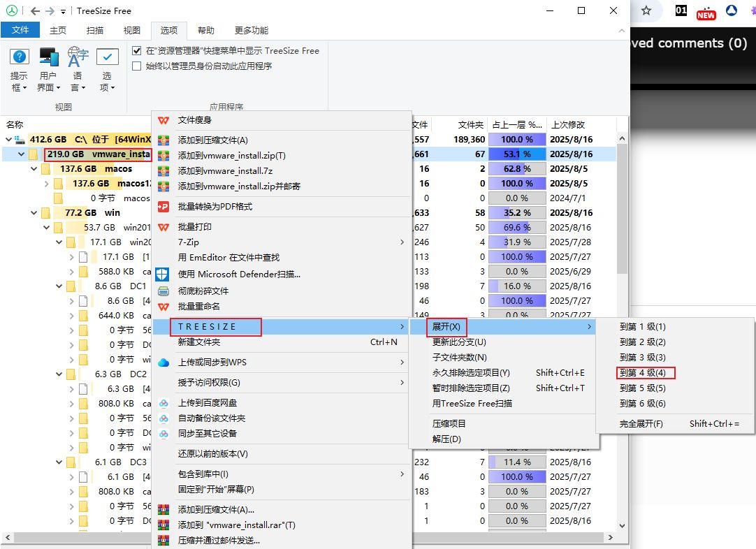Click the PDF icon beside 批量转换为PDF格式
The height and width of the screenshot is (549, 756).
(x=163, y=206)
